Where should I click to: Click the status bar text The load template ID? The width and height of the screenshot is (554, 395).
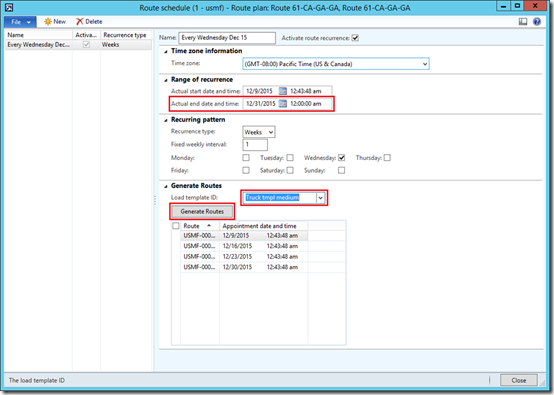[37, 380]
